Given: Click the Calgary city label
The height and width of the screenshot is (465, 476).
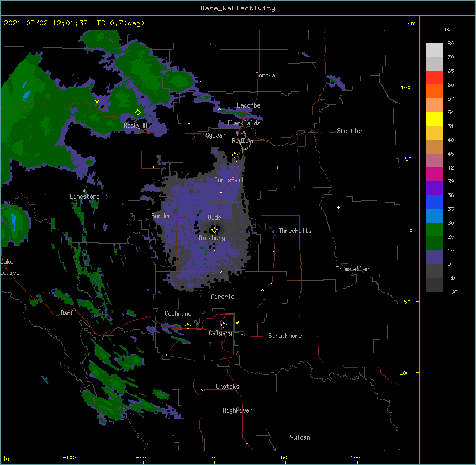Looking at the screenshot, I should tap(220, 333).
